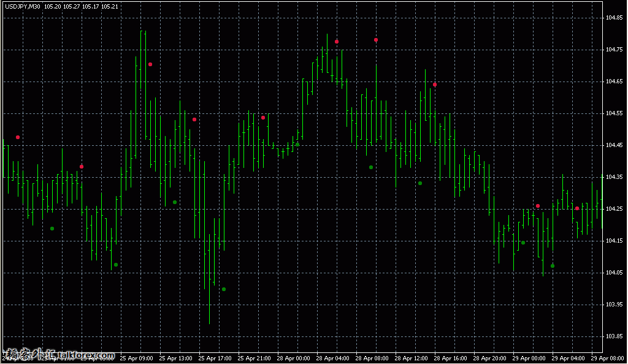The width and height of the screenshot is (628, 364).
Task: Click red dot beside the tallest 25 Apr bar
Action: pos(150,64)
